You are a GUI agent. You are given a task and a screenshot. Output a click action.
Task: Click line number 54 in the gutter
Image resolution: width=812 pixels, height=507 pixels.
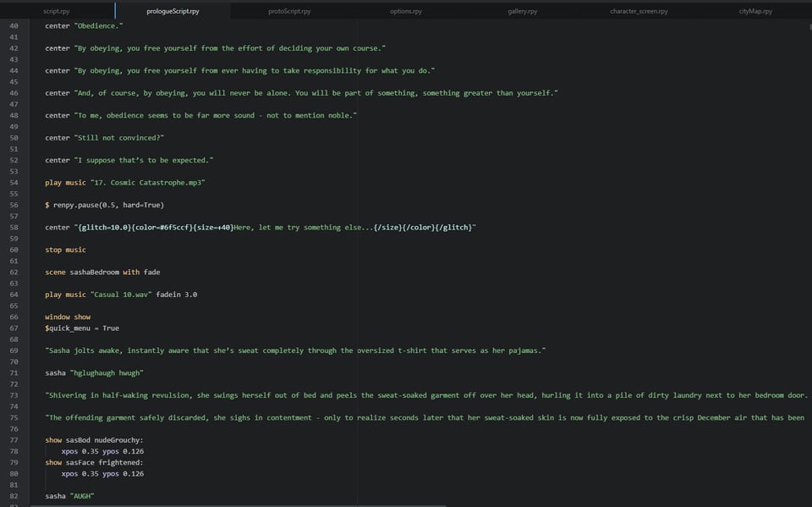coord(14,183)
